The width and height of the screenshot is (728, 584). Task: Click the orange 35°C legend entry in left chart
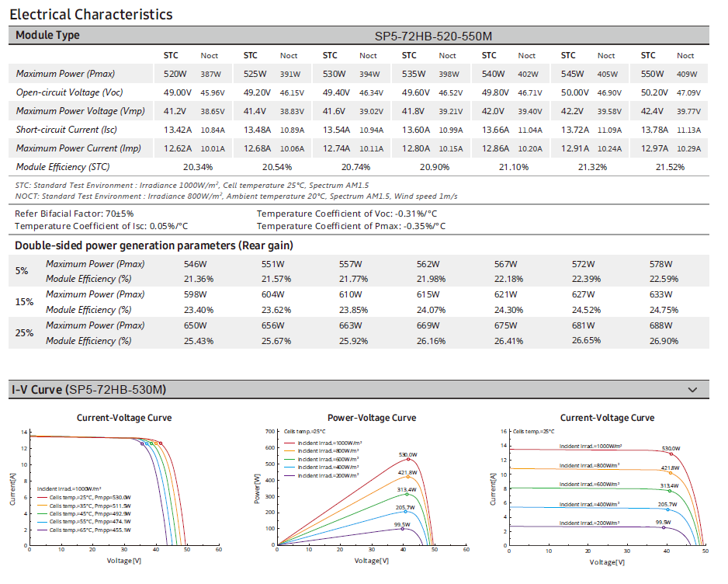click(x=89, y=506)
